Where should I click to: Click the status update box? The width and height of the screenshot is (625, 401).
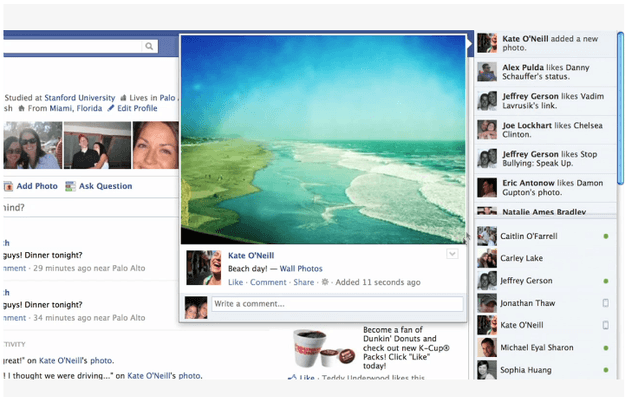click(x=91, y=208)
